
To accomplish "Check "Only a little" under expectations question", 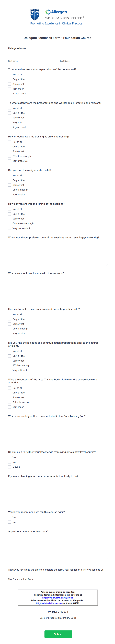I will pyautogui.click(x=9, y=79).
